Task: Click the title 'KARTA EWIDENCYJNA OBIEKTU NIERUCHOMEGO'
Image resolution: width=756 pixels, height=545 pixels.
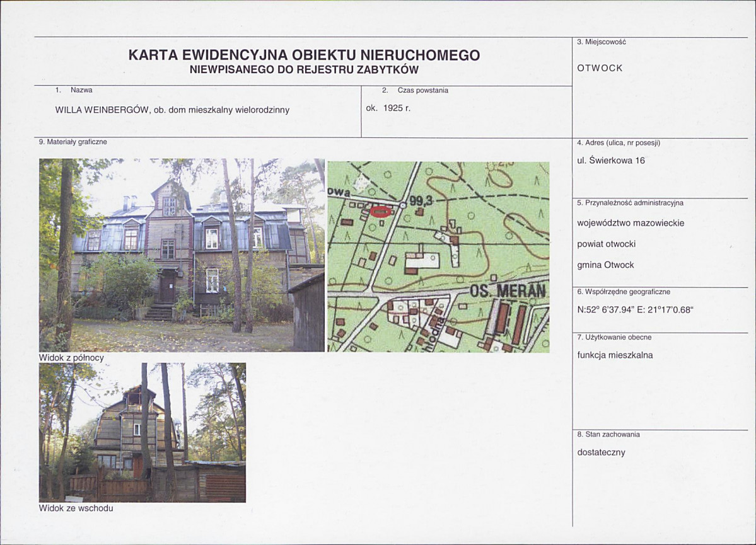Action: coord(305,55)
